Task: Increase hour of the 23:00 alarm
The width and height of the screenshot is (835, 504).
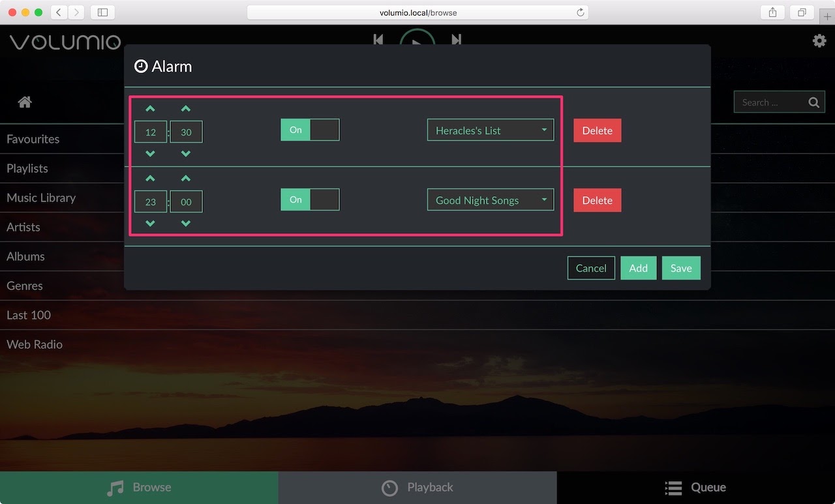Action: tap(150, 179)
